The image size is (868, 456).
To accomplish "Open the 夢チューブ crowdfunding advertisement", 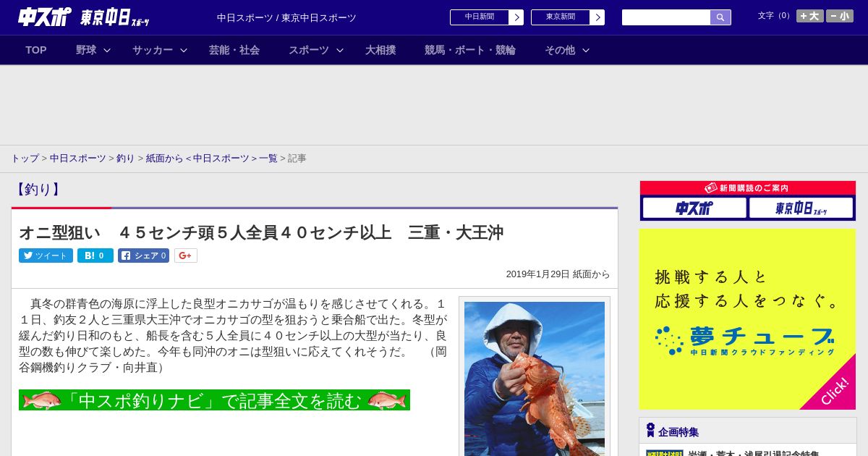I will pyautogui.click(x=747, y=319).
